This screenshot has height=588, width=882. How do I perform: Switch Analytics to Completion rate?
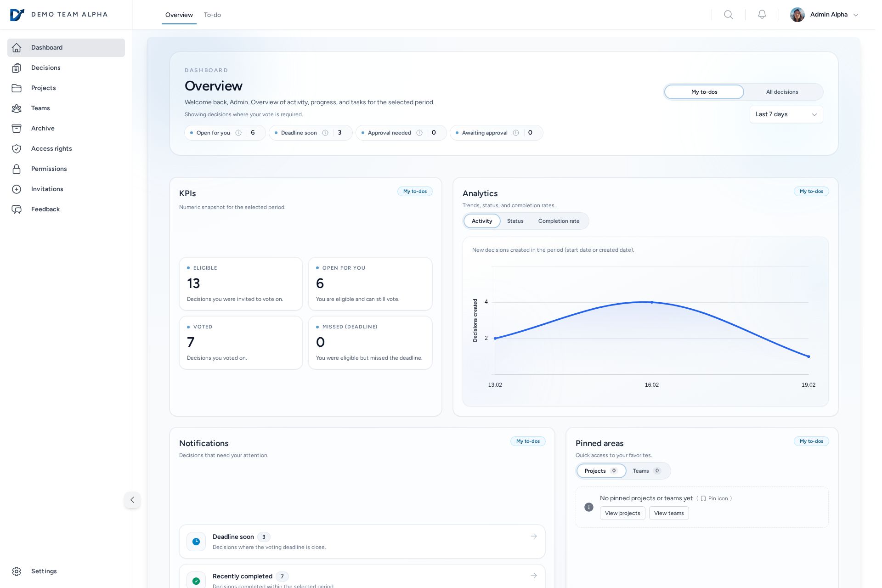[x=559, y=221]
